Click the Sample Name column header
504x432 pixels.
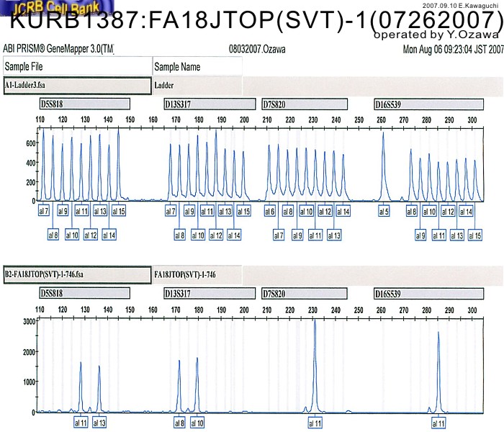click(x=197, y=66)
